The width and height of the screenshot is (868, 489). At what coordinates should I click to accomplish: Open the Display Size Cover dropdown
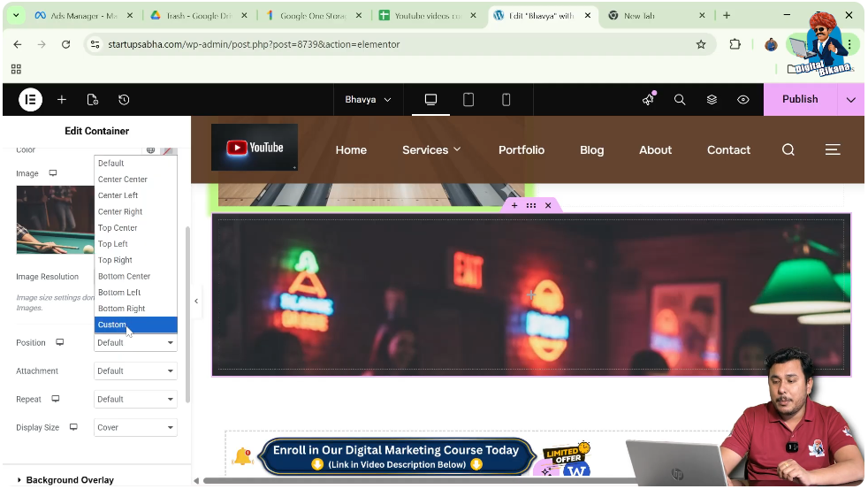click(135, 428)
